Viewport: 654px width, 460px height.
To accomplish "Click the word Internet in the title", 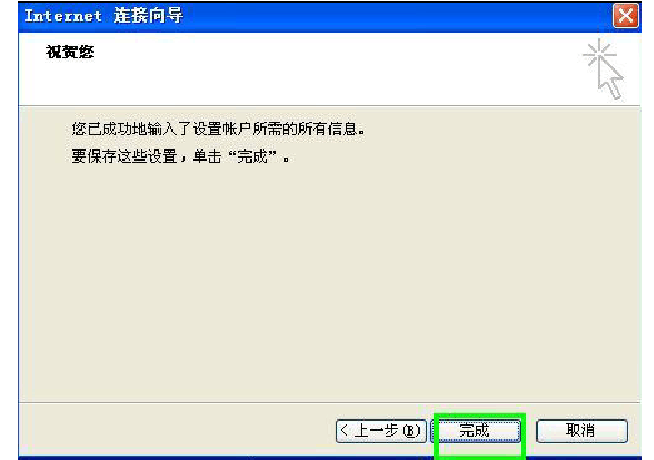I will click(63, 16).
